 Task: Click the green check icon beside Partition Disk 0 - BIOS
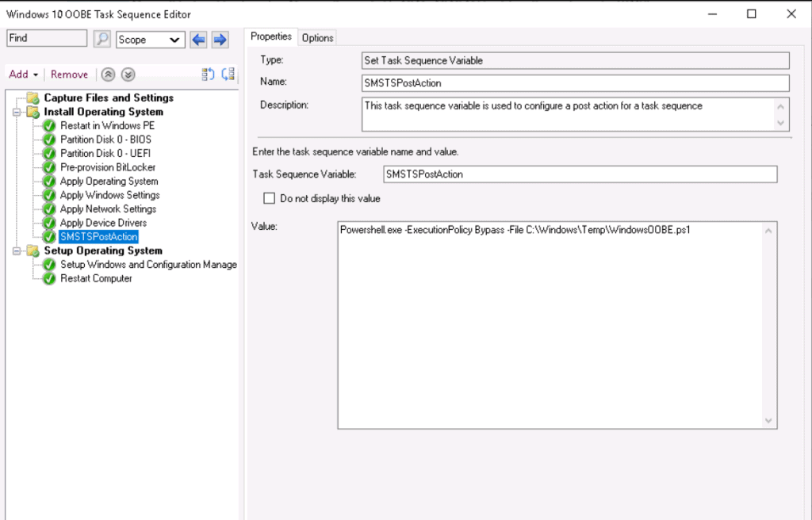(x=49, y=140)
